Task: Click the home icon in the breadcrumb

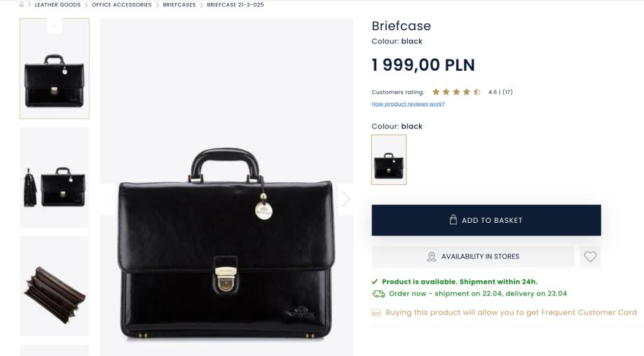Action: pos(22,5)
